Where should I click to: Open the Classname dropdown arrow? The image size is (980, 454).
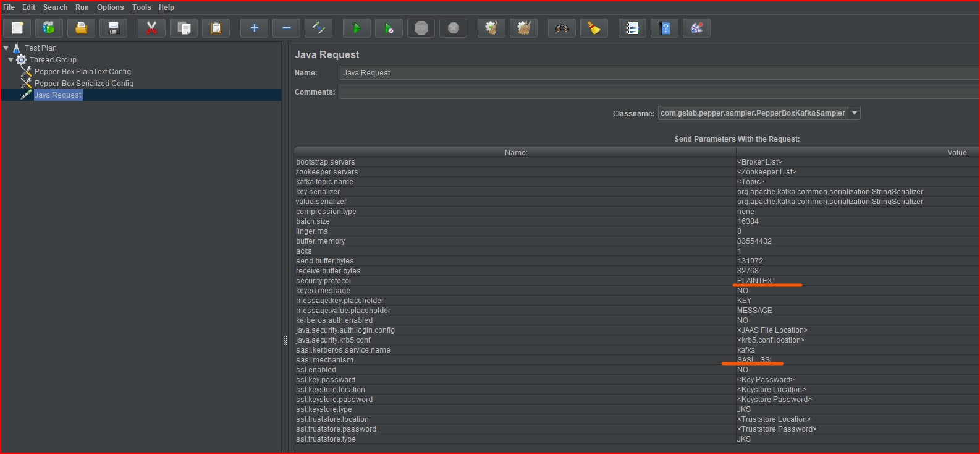point(855,113)
